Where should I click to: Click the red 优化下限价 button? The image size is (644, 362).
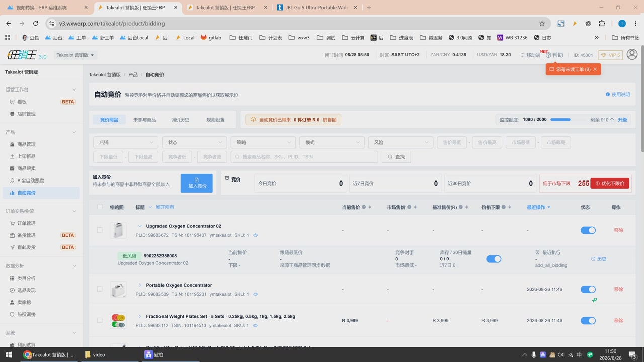[x=610, y=184]
